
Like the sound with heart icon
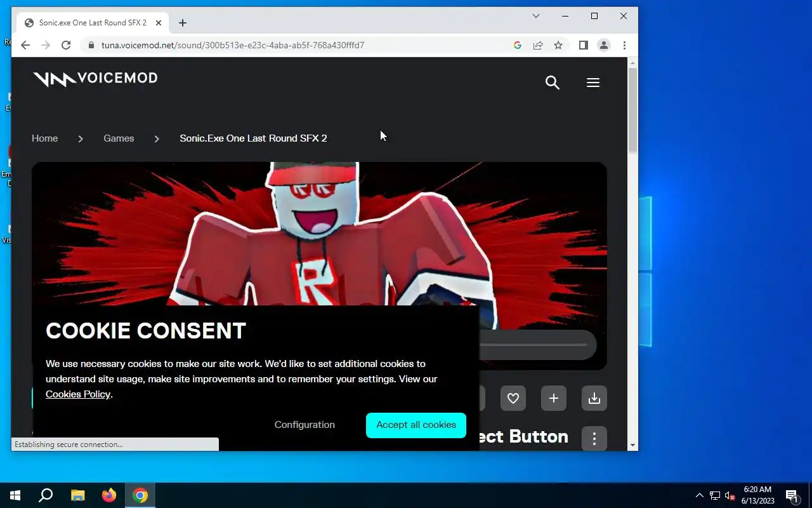coord(513,398)
